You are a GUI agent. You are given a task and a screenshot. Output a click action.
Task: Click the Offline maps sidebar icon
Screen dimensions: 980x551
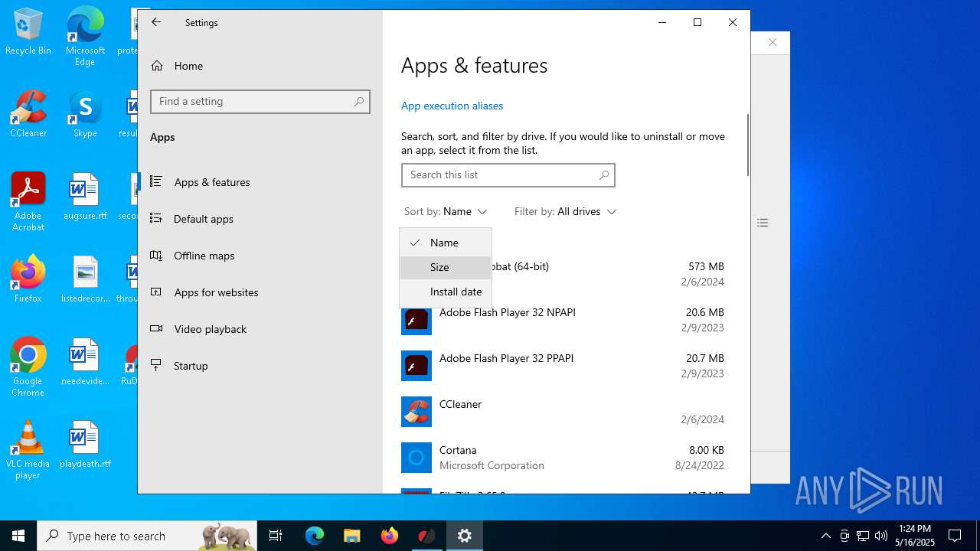pyautogui.click(x=156, y=255)
